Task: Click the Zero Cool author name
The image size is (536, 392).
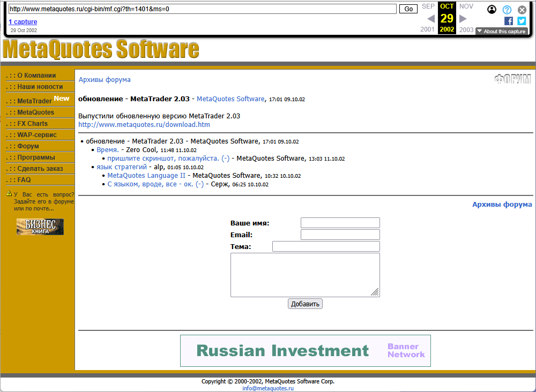Action: coord(142,150)
